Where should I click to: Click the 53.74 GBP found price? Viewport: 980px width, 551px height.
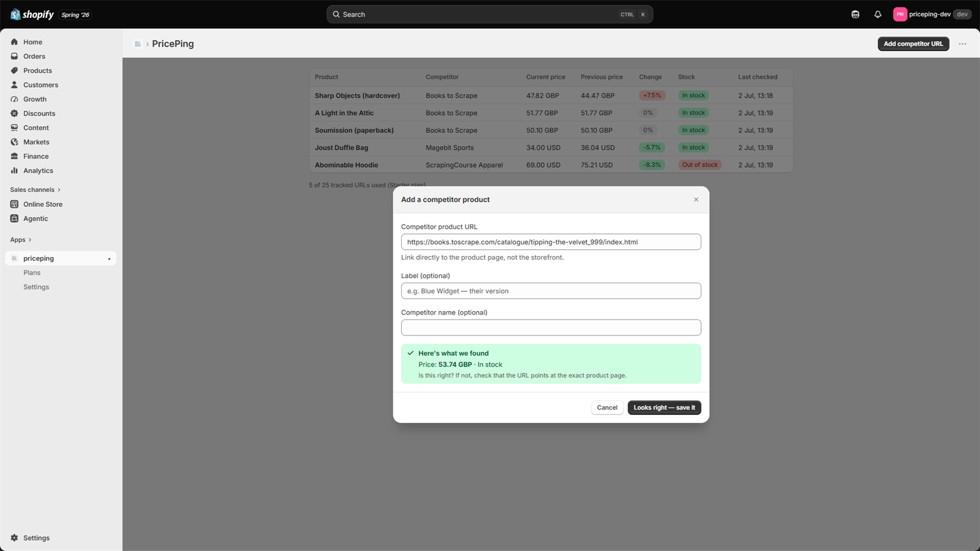tap(455, 364)
